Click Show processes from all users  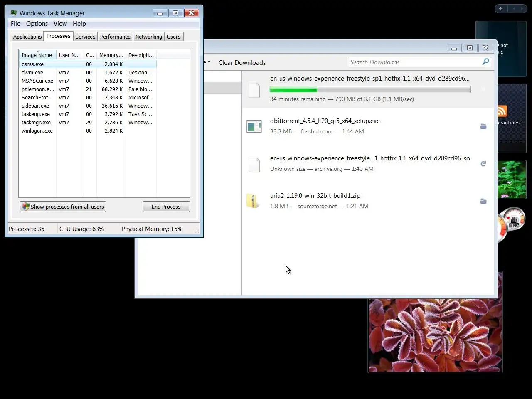(x=63, y=207)
